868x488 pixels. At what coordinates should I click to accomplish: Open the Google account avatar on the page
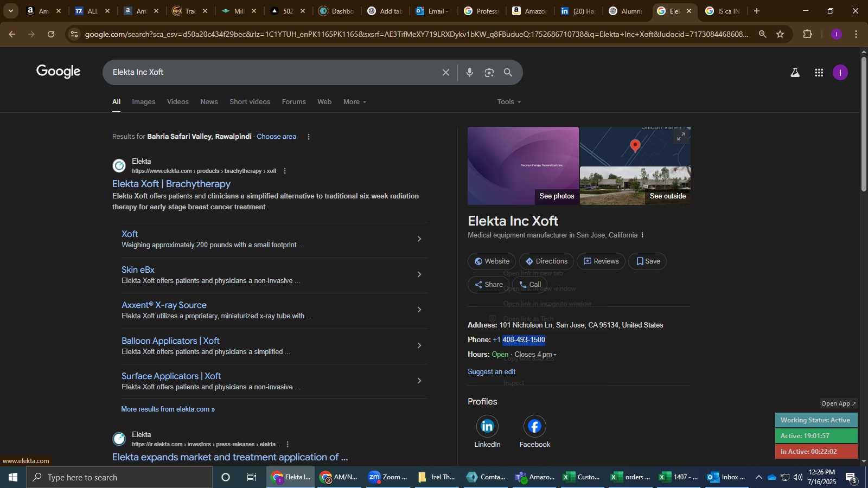coord(840,72)
